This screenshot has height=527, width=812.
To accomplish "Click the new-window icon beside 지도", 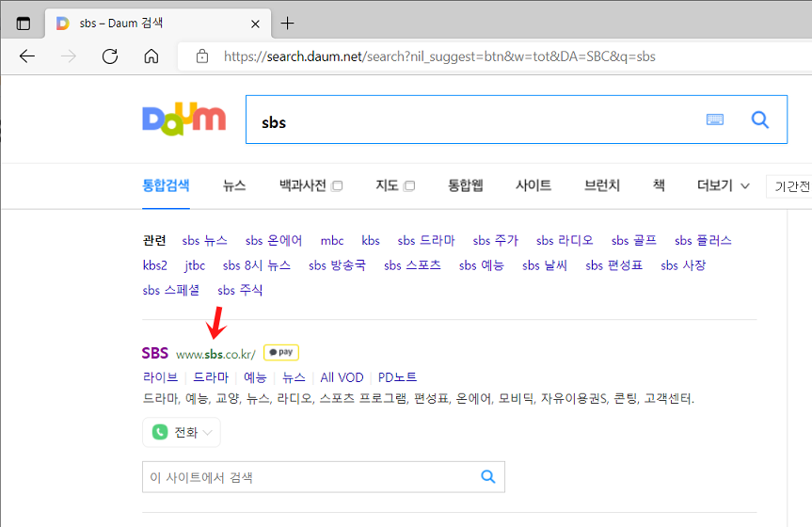I will [x=409, y=186].
